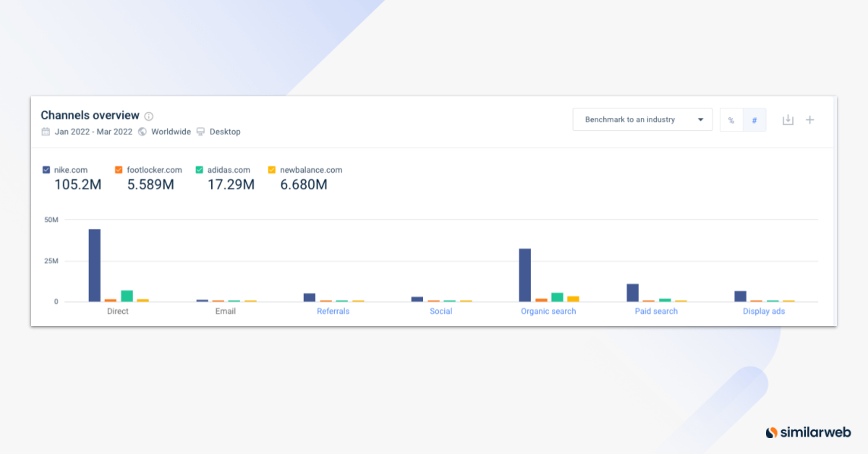Viewport: 868px width, 454px height.
Task: Uncheck the nike.com checkbox
Action: pos(46,170)
